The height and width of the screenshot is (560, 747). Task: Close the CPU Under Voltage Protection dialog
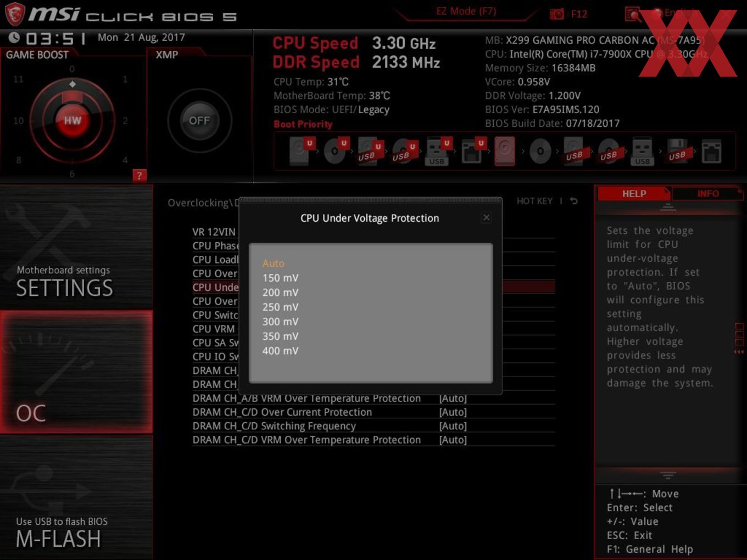[x=486, y=217]
